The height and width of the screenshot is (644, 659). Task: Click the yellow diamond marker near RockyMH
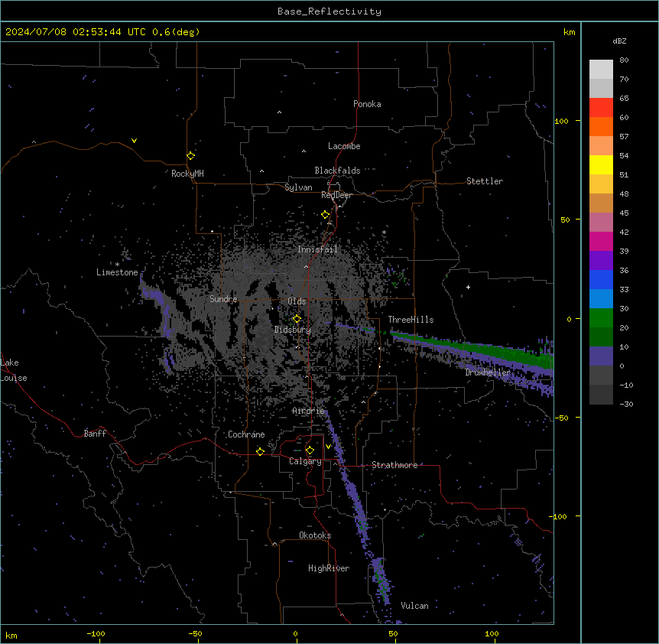[190, 156]
